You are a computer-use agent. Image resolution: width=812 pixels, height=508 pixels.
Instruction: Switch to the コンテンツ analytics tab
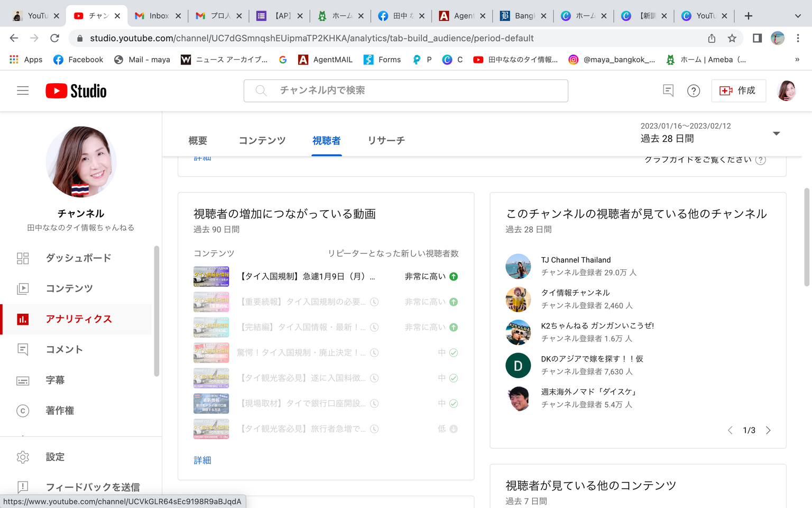262,141
